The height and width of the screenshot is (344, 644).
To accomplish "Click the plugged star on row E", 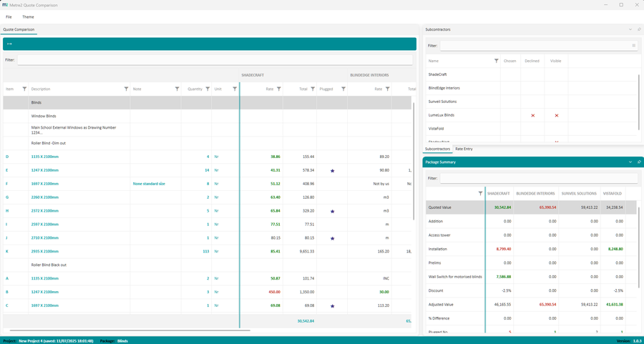I will pyautogui.click(x=332, y=170).
